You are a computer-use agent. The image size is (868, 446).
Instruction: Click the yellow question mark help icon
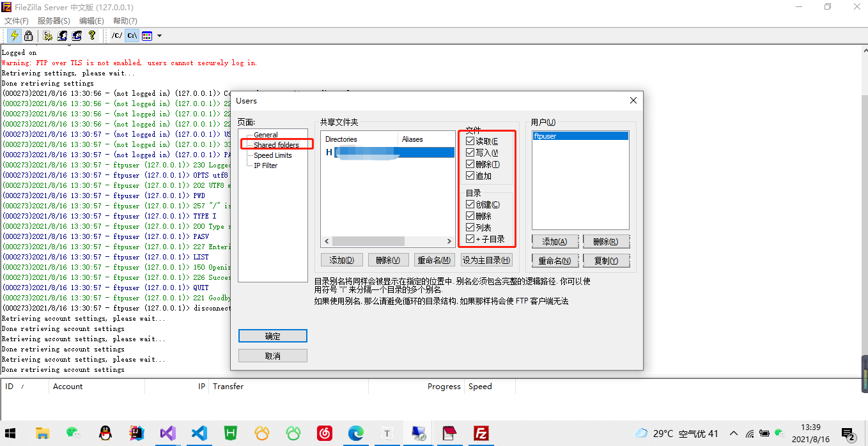(x=92, y=36)
